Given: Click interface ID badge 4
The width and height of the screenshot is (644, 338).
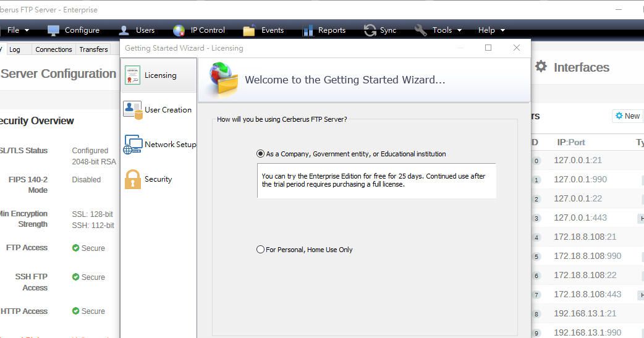Looking at the screenshot, I should point(536,237).
